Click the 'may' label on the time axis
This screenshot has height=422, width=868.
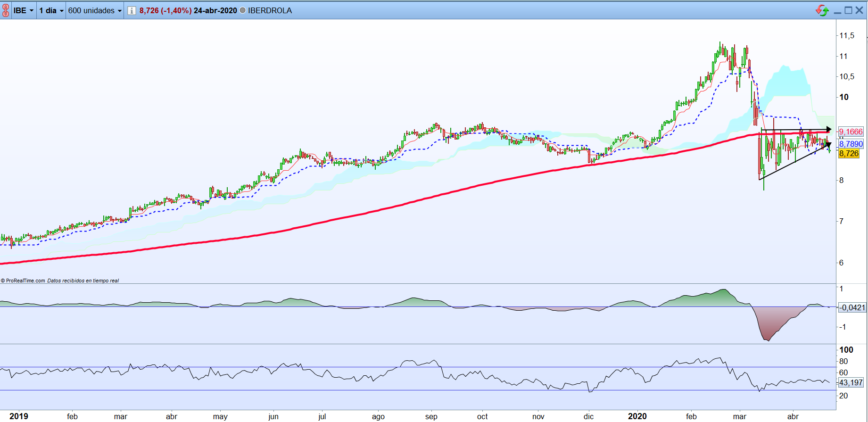220,417
